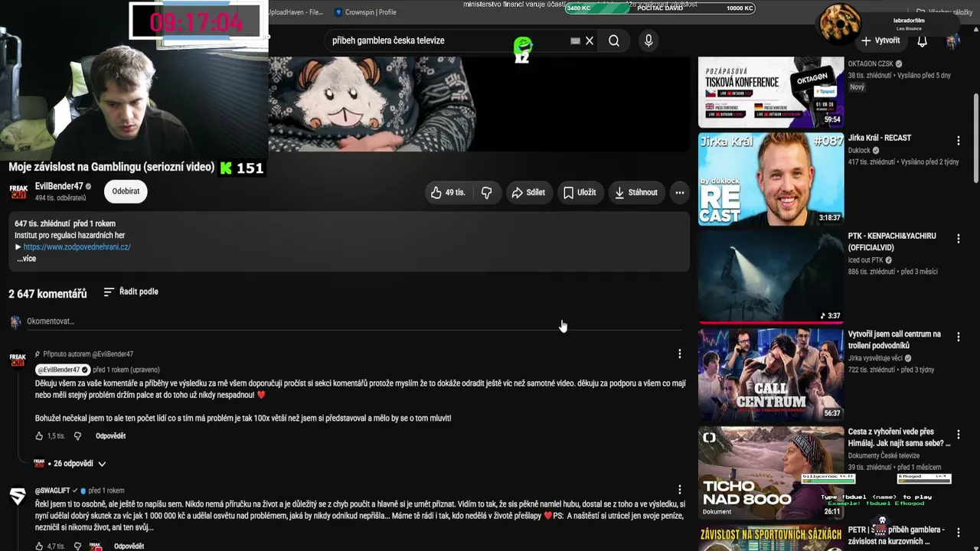Save the video with Uložit
The image size is (980, 551).
pos(580,192)
